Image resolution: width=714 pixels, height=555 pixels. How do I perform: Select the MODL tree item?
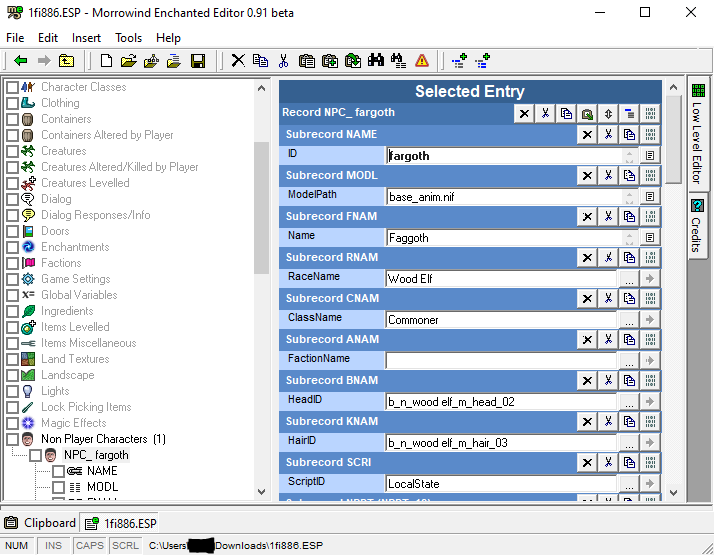(x=102, y=487)
